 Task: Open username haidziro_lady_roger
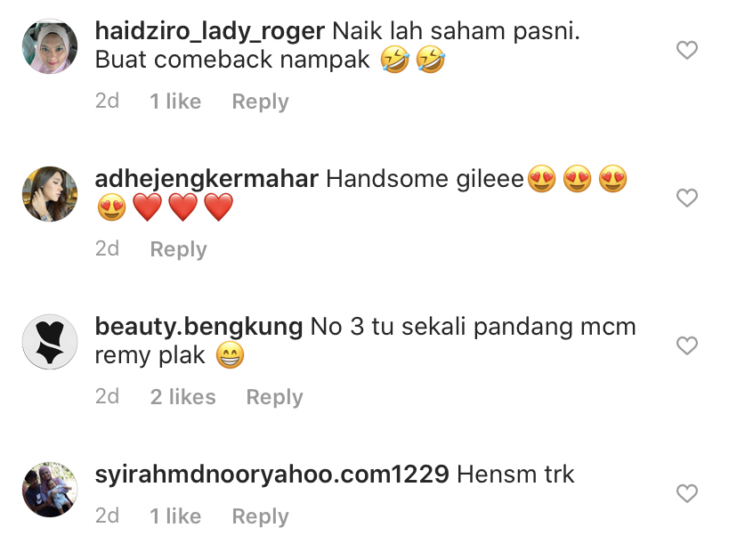pyautogui.click(x=210, y=32)
